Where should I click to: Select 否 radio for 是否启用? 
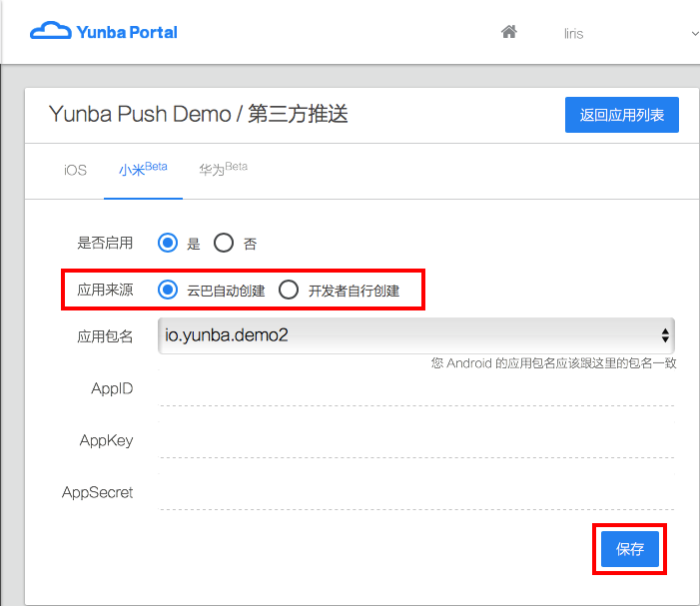[224, 243]
